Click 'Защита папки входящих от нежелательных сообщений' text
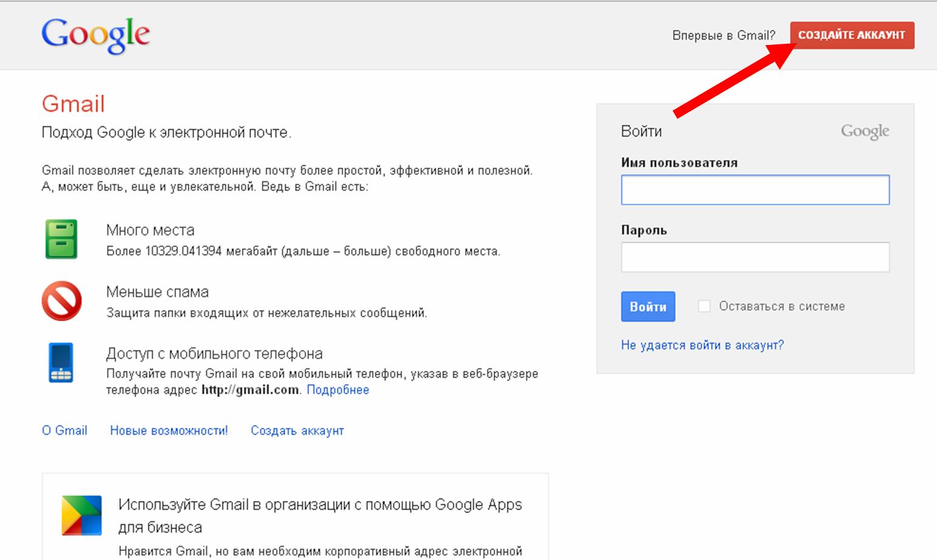937x560 pixels. pyautogui.click(x=267, y=313)
